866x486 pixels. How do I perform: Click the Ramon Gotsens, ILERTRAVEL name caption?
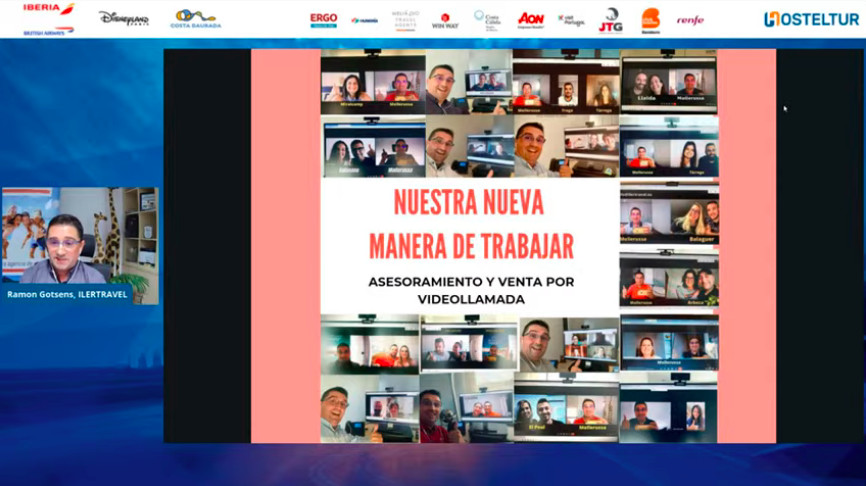67,294
